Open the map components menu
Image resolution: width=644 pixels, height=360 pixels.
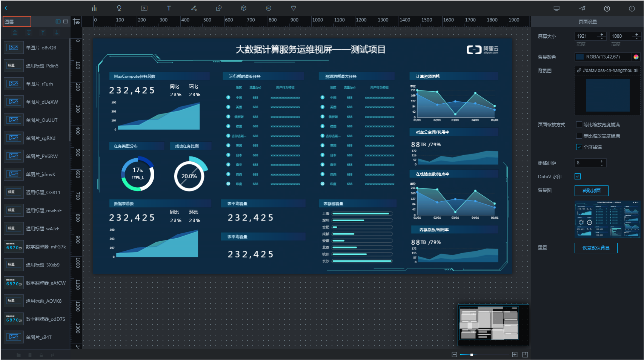point(119,8)
